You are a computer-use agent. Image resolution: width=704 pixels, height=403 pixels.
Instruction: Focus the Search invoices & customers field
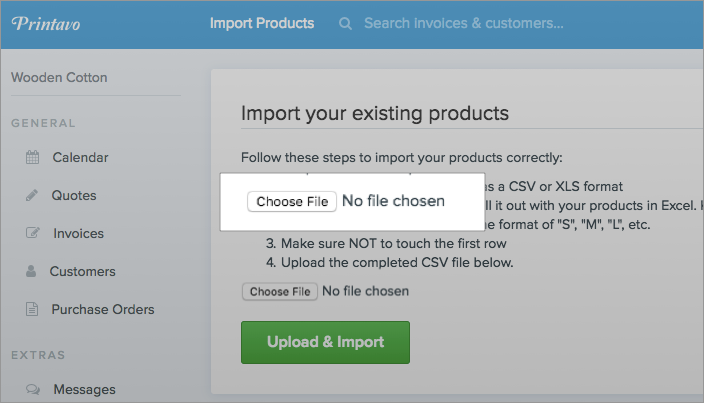(463, 23)
